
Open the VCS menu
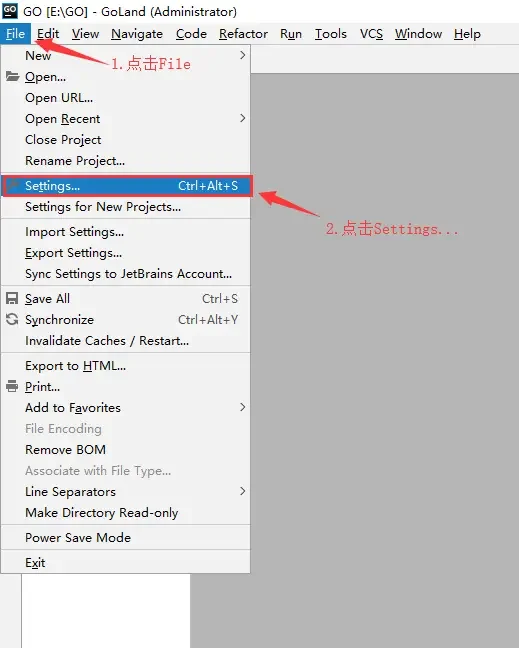click(371, 34)
